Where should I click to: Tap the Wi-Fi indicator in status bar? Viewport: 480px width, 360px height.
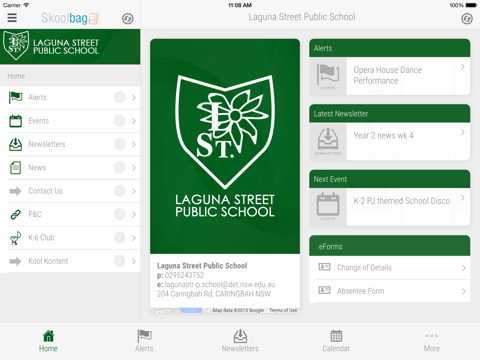tap(26, 5)
